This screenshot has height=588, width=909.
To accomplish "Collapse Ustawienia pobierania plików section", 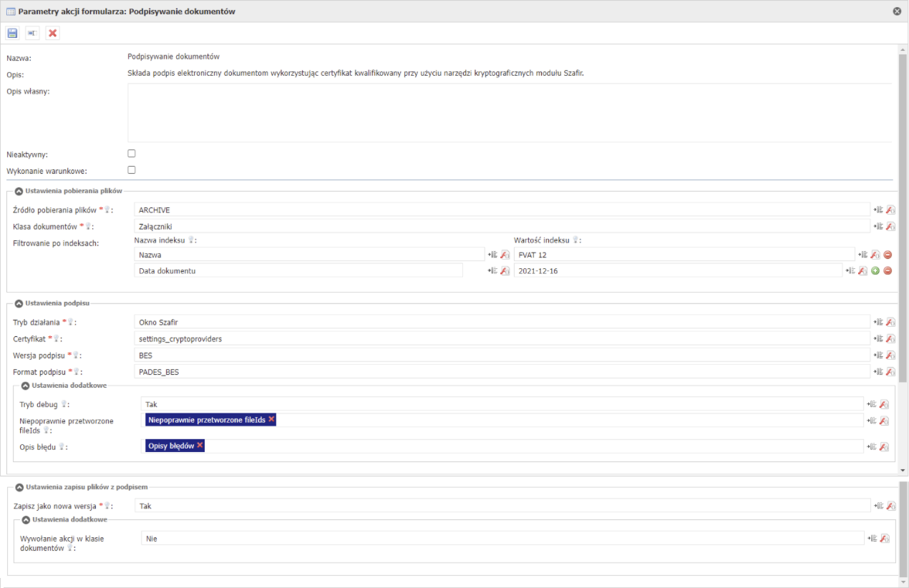I will [19, 192].
